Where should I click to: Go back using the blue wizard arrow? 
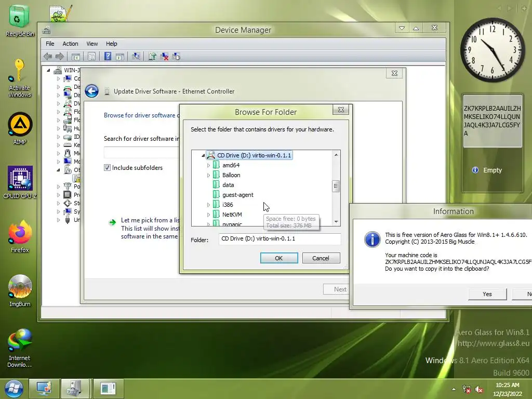click(x=91, y=91)
